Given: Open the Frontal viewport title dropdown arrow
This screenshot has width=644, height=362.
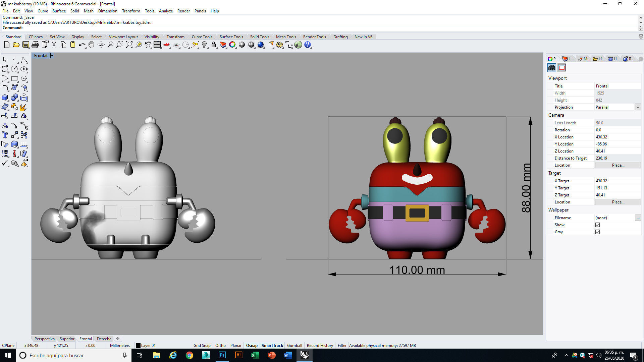Looking at the screenshot, I should coord(52,56).
